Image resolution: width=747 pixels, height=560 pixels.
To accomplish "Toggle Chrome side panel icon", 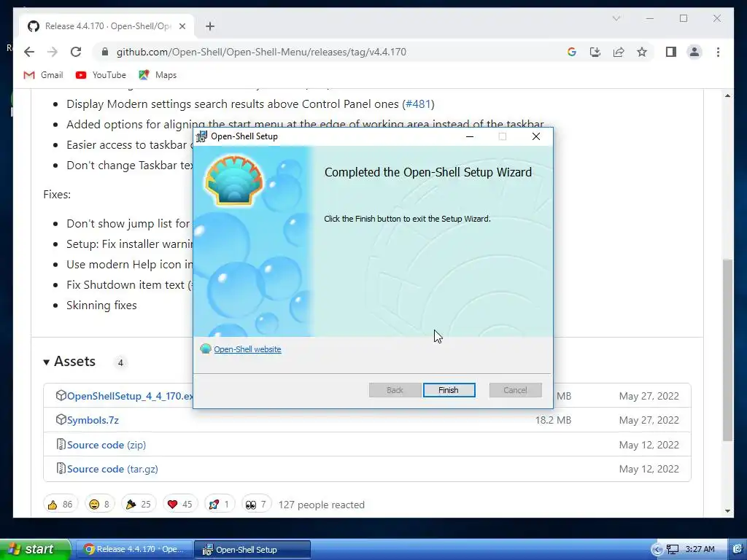I will pyautogui.click(x=671, y=52).
